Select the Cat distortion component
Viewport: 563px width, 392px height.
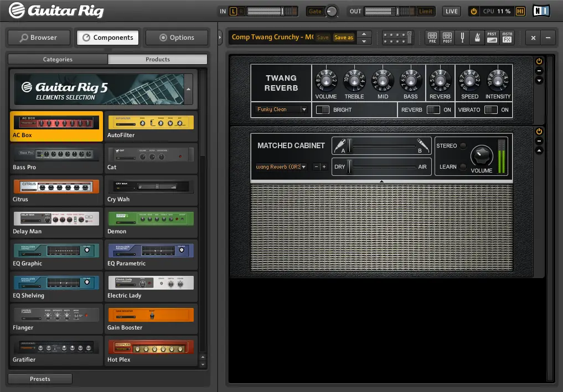tap(151, 158)
